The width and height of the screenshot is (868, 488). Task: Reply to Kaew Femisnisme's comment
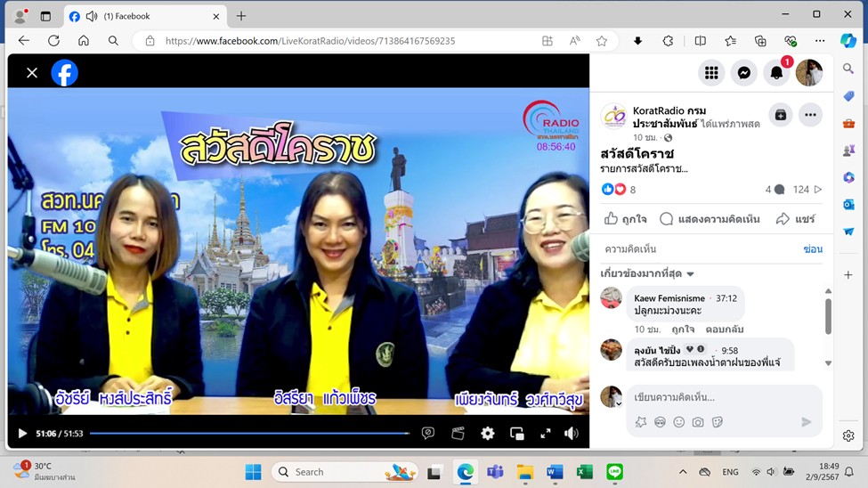[724, 329]
